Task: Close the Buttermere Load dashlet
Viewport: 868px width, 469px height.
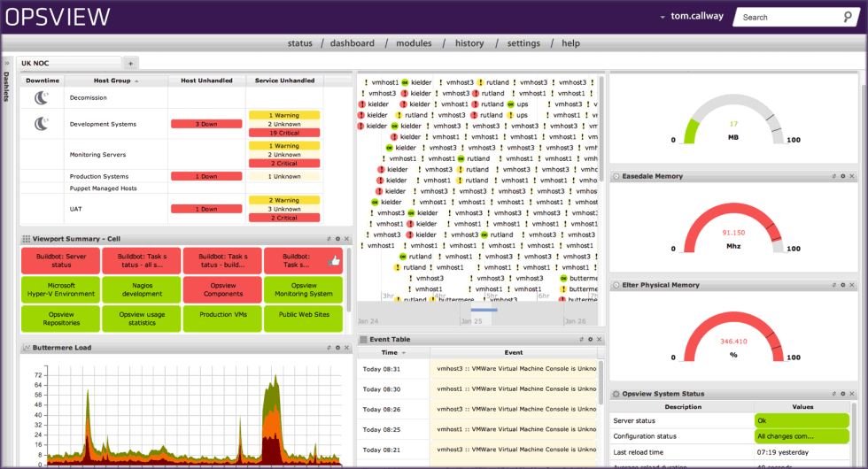Action: coord(346,348)
